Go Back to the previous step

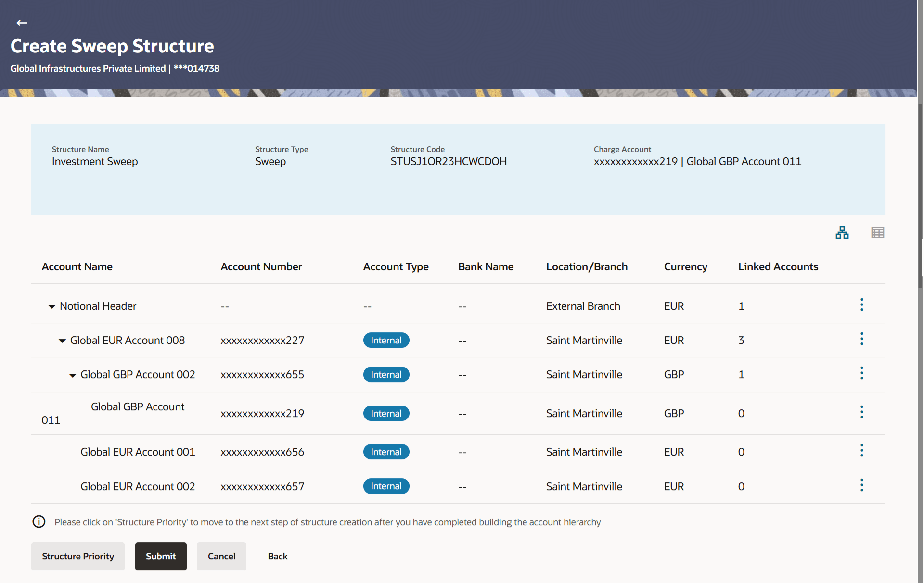click(x=277, y=557)
